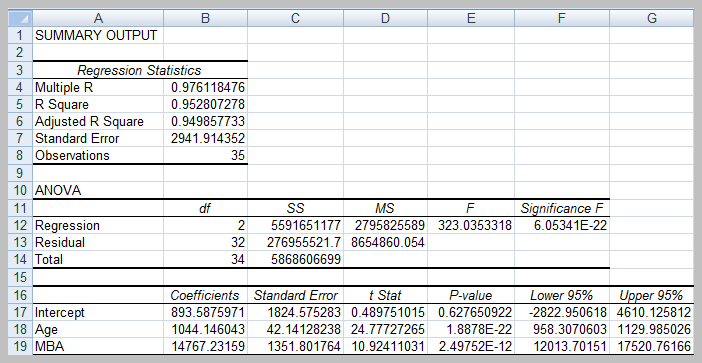This screenshot has width=702, height=363.
Task: Select the value 0.949857733
Action: [x=205, y=122]
